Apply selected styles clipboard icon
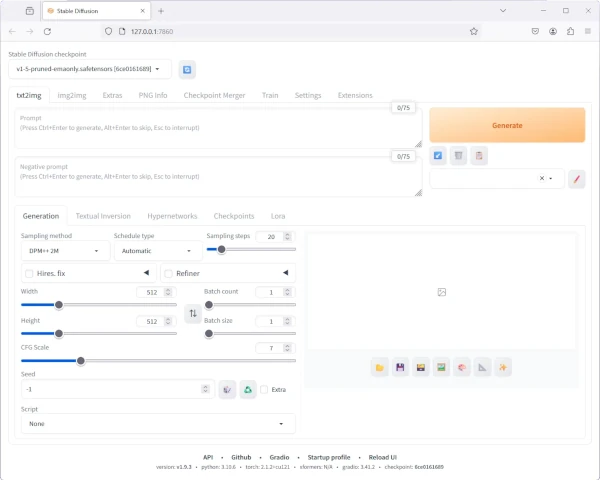 [479, 155]
